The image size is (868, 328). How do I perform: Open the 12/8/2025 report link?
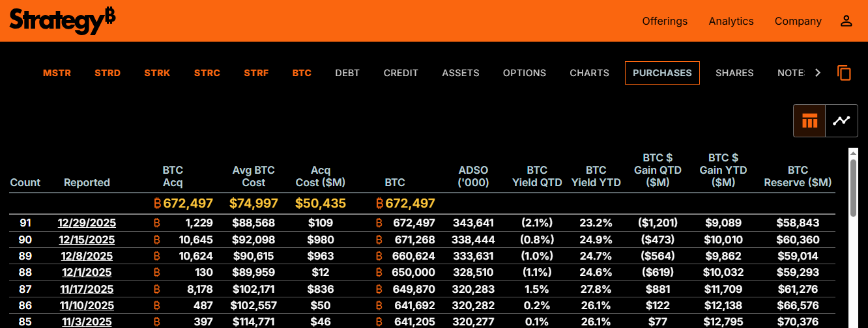tap(87, 256)
